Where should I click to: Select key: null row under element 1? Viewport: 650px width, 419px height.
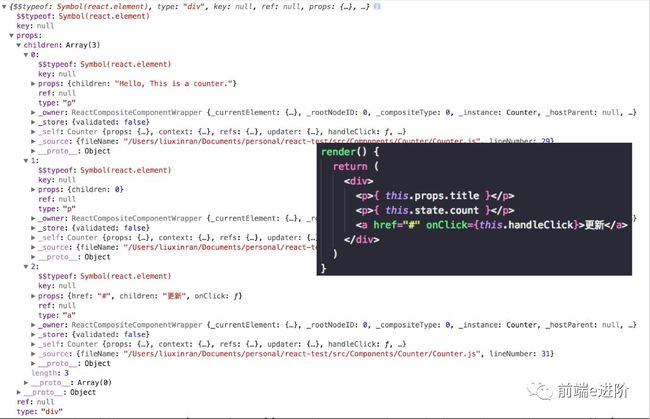tap(57, 180)
